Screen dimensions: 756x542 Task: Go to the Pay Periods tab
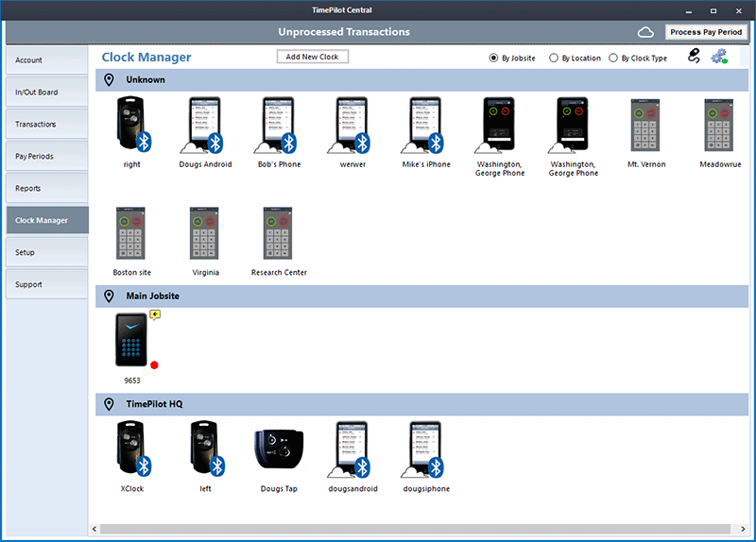click(47, 157)
